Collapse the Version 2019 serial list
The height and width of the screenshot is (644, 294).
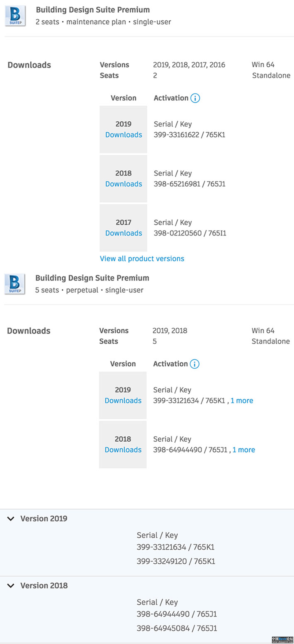click(11, 519)
